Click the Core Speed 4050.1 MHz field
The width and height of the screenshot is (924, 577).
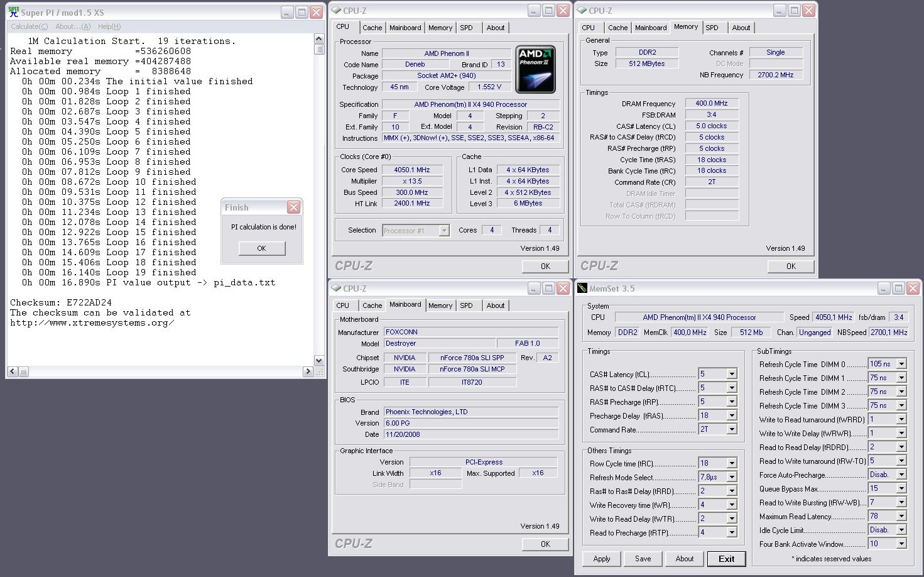point(412,170)
